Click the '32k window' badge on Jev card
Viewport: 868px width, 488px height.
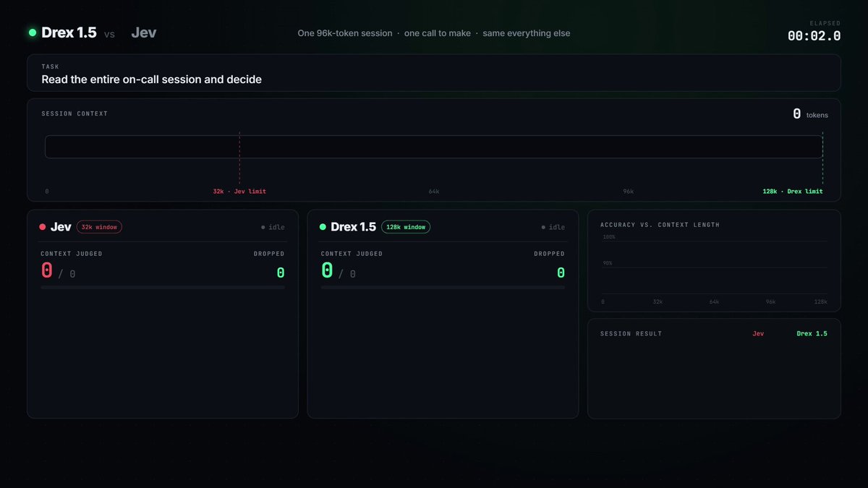pos(99,227)
